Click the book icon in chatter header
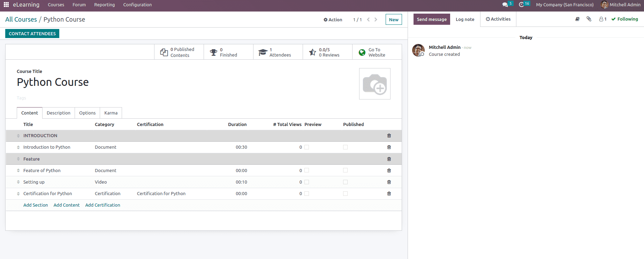The width and height of the screenshot is (644, 259). pos(577,19)
